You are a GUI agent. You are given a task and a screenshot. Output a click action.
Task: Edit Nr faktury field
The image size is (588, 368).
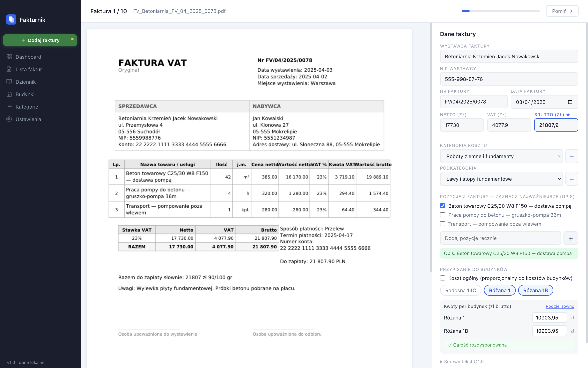474,102
